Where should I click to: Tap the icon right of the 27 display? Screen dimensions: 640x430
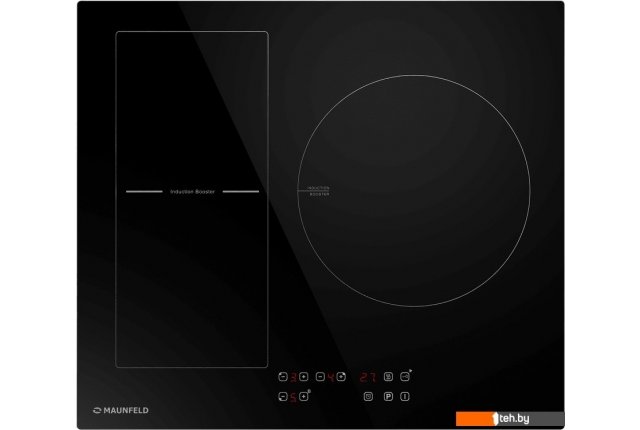point(388,377)
